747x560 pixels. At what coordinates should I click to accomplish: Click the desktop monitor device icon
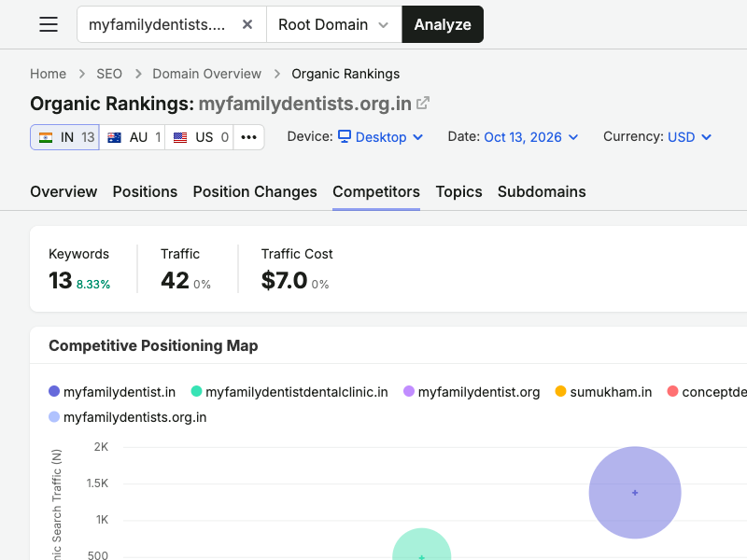click(345, 136)
